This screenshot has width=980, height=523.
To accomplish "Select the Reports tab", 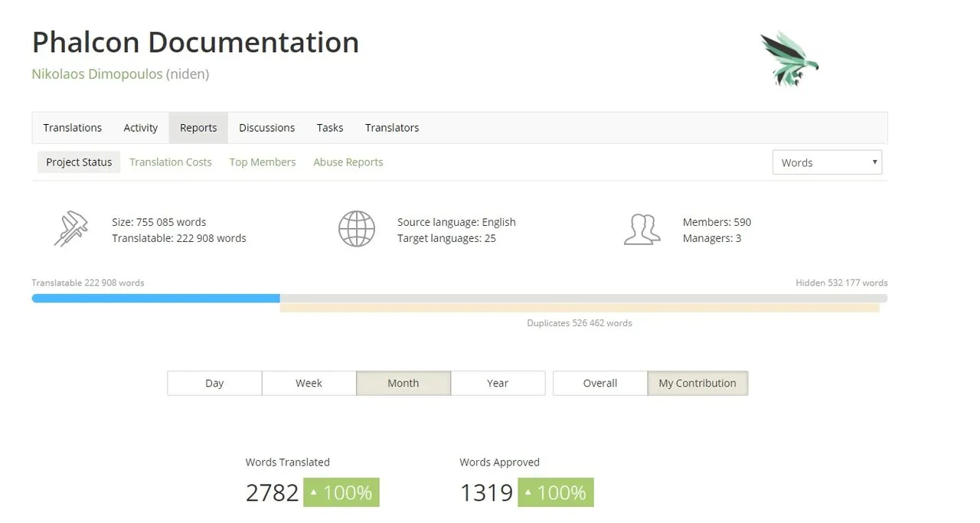I will (x=198, y=128).
